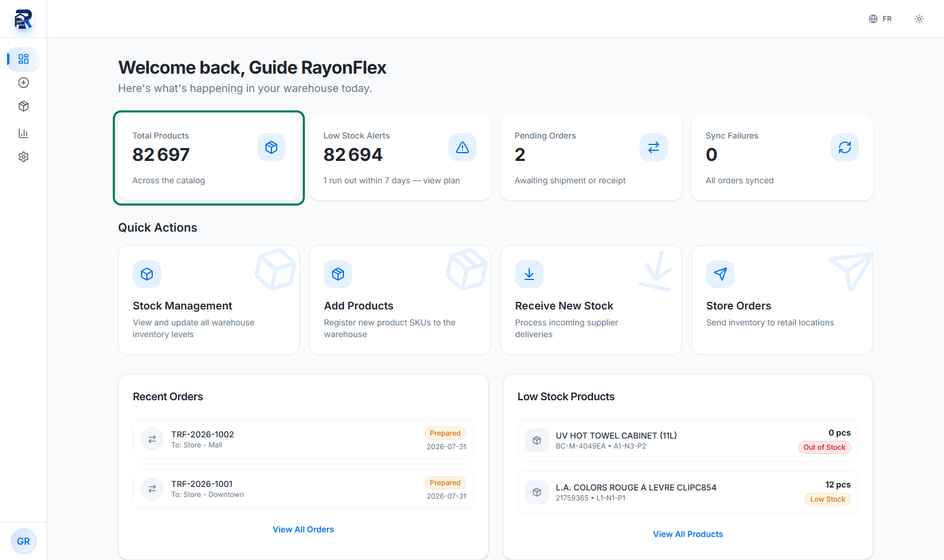Follow the View All Products link
This screenshot has width=944, height=560.
pos(688,534)
